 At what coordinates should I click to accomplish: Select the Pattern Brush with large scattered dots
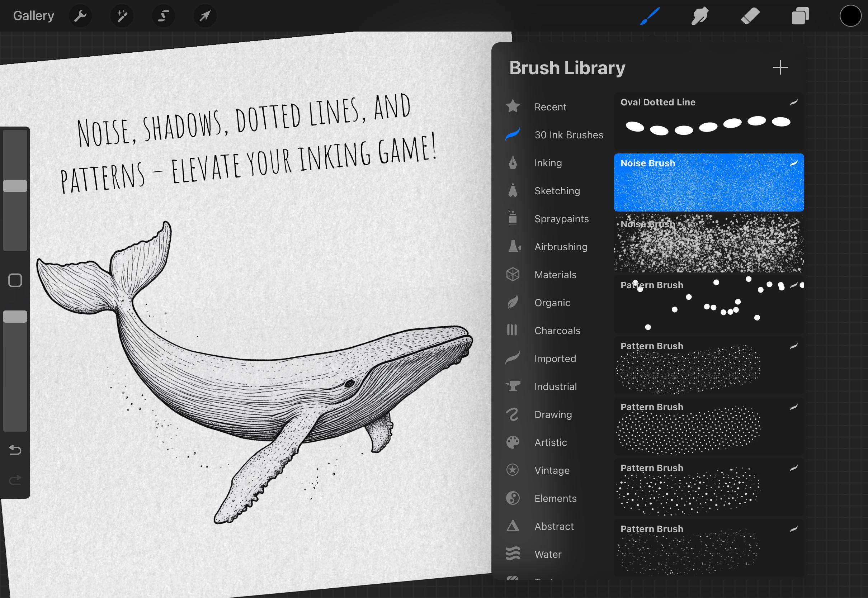tap(709, 304)
